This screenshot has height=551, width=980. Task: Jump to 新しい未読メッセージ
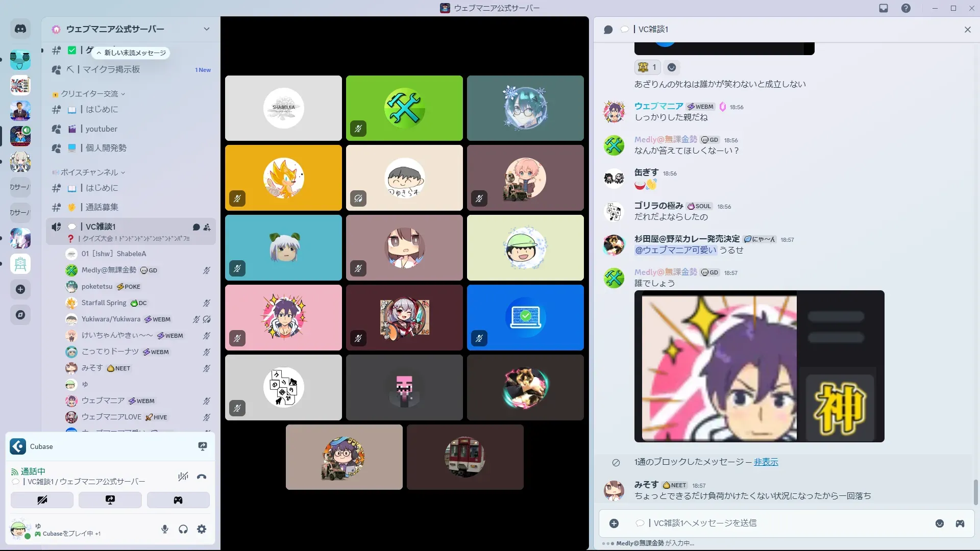point(132,53)
